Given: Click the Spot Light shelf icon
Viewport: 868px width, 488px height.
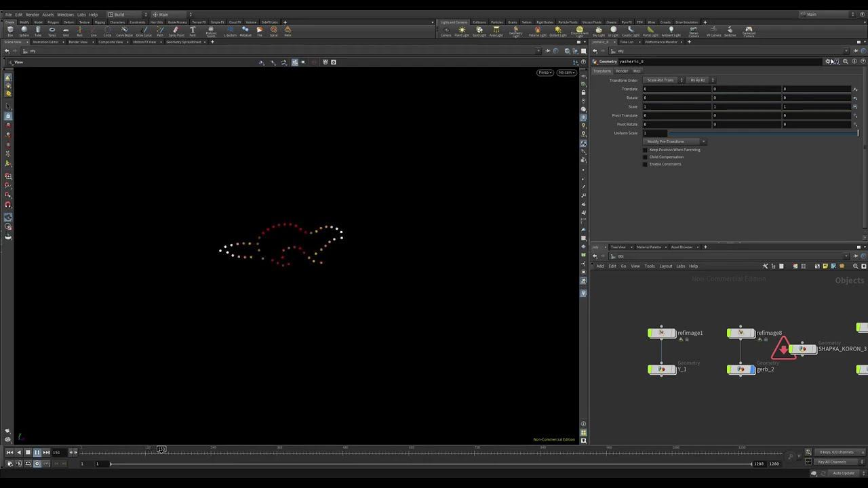Looking at the screenshot, I should (x=479, y=31).
